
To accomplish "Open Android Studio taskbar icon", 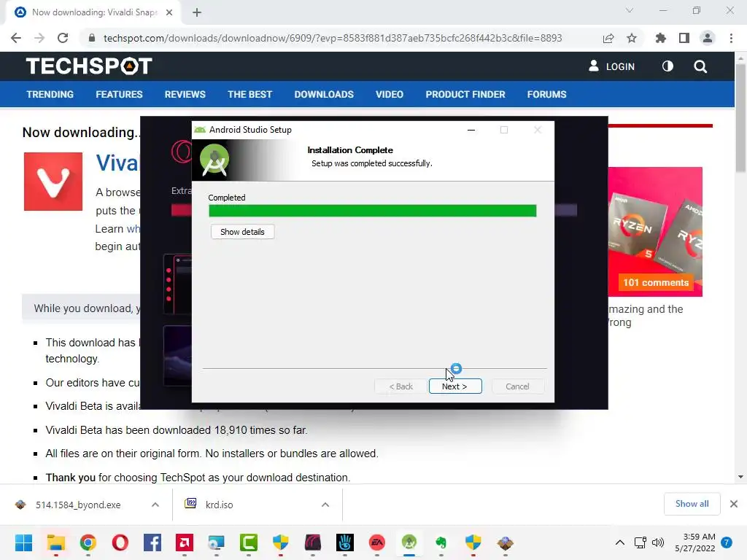I will coord(409,542).
